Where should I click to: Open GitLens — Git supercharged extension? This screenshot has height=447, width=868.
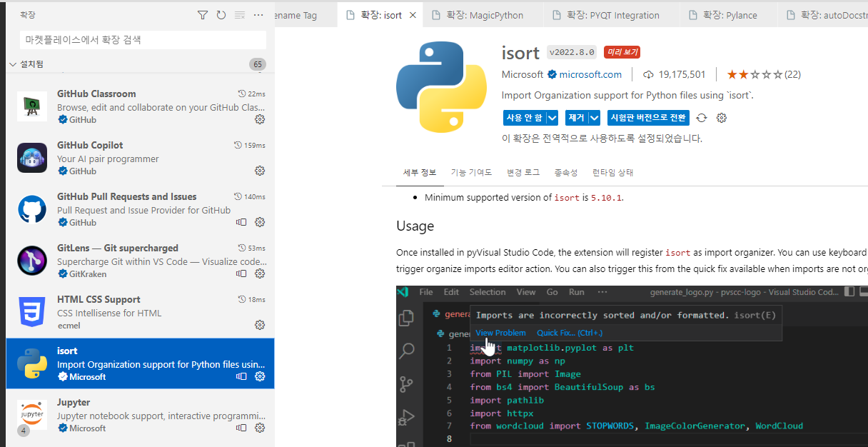(x=140, y=261)
